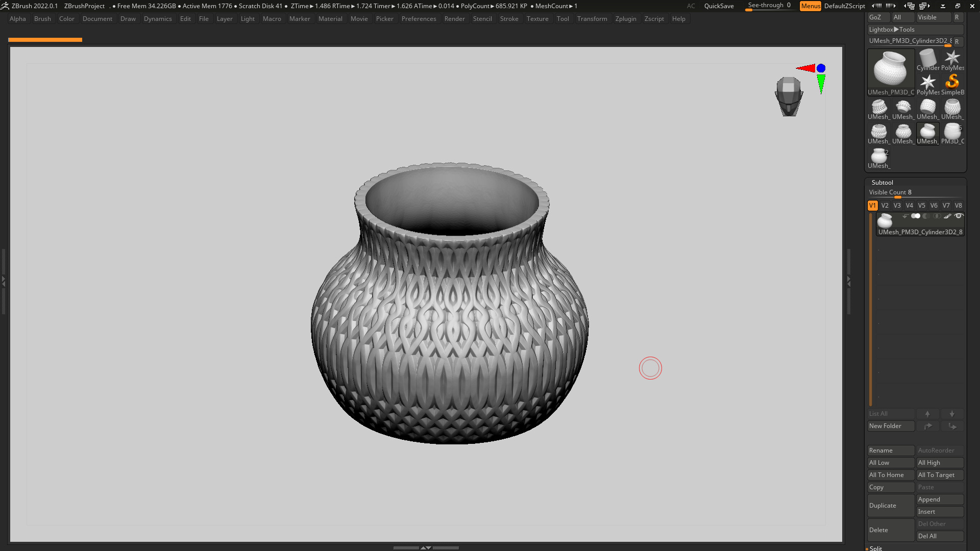980x551 pixels.
Task: Open the Stroke menu
Action: (509, 19)
